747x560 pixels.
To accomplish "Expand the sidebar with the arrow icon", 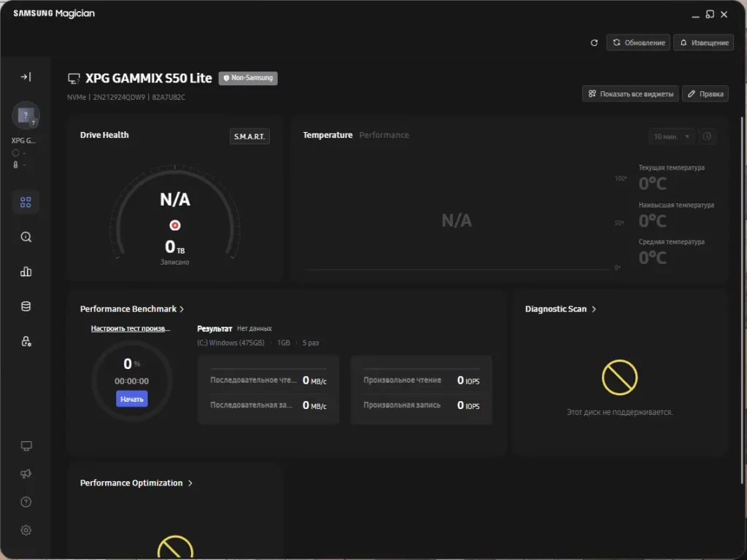I will (26, 77).
